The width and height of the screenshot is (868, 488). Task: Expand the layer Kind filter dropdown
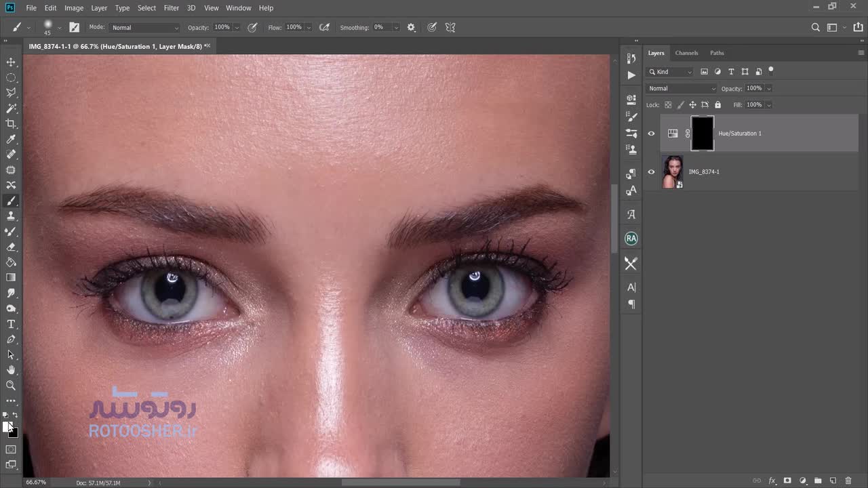coord(671,72)
